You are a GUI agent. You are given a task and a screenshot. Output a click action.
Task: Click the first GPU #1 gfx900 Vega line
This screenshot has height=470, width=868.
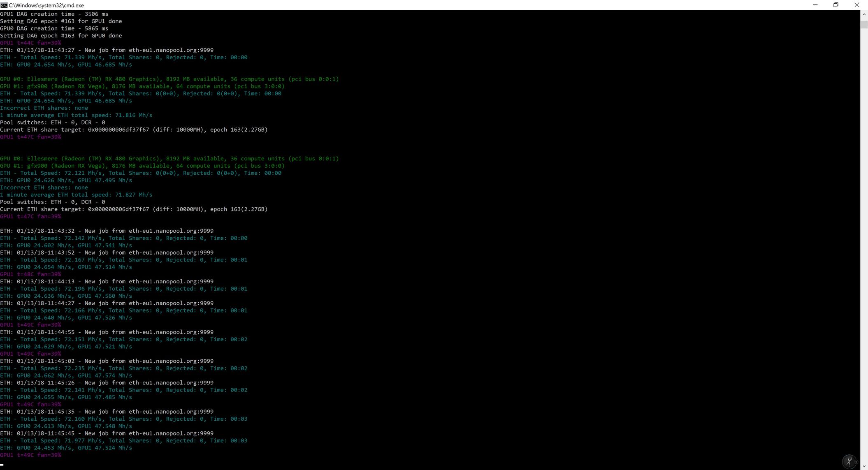pyautogui.click(x=142, y=86)
